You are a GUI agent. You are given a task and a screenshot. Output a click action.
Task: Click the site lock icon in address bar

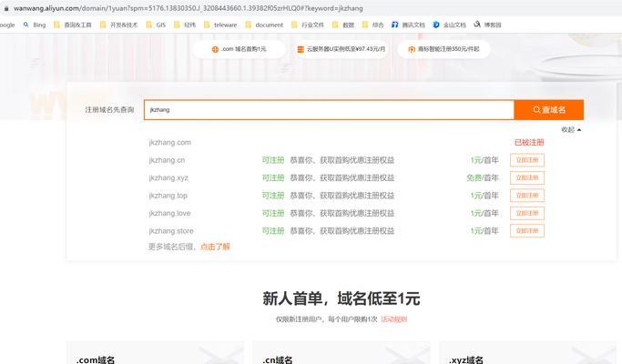(6, 8)
